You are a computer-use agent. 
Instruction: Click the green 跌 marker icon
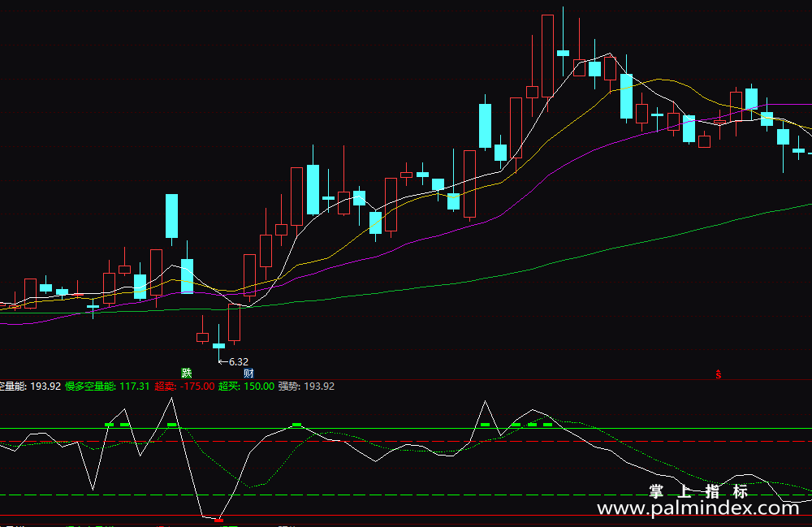(187, 373)
